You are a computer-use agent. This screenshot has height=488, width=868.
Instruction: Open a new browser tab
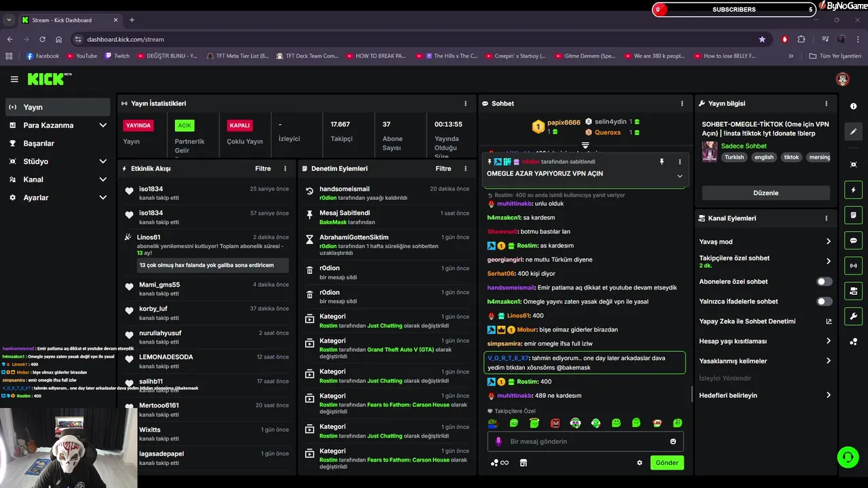pyautogui.click(x=132, y=20)
